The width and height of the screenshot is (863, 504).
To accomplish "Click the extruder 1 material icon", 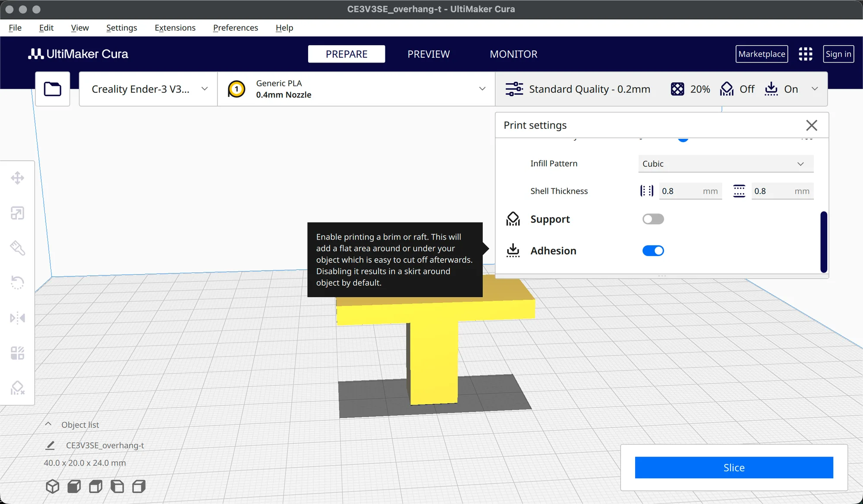I will [236, 89].
